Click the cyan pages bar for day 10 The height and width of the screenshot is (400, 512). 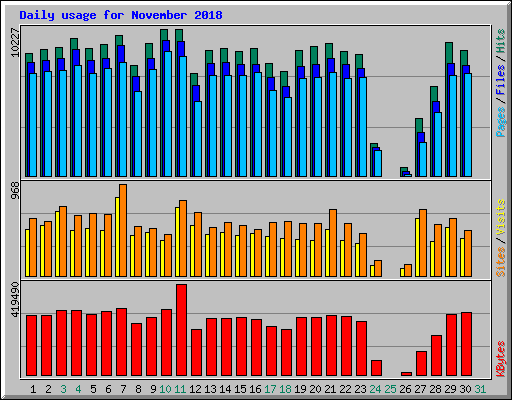point(168,114)
